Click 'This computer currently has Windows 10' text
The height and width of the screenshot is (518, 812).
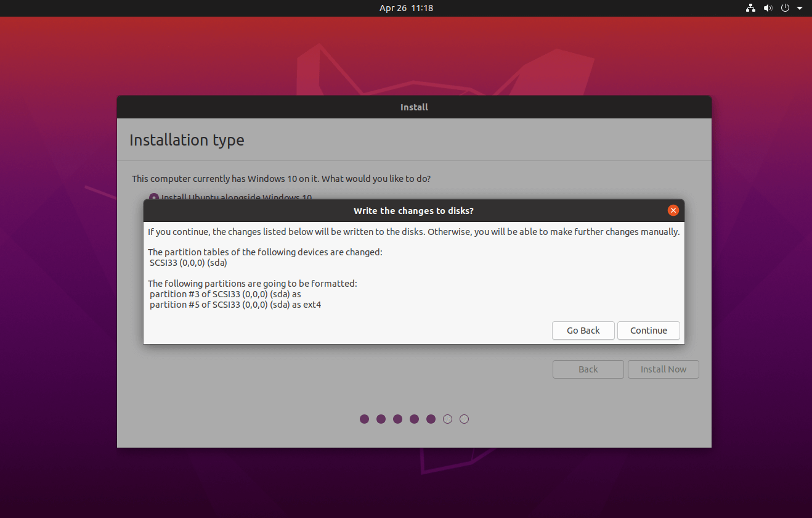tap(281, 179)
